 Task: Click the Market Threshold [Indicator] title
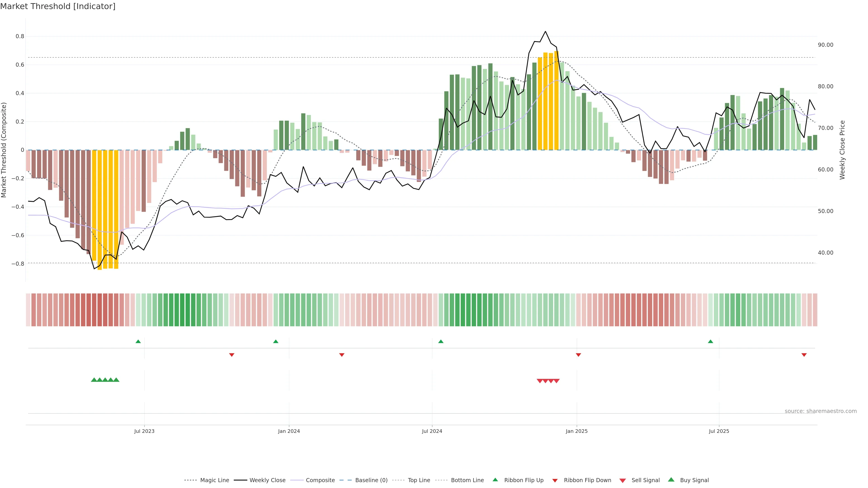point(58,6)
